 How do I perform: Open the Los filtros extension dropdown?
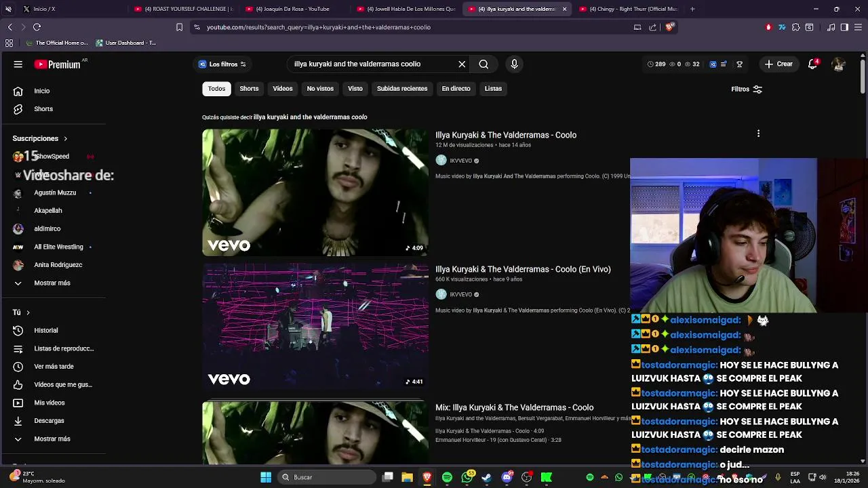coord(222,64)
